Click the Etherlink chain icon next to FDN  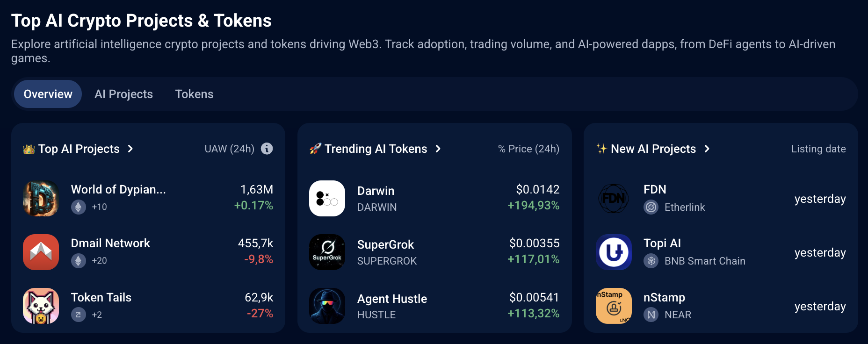[x=650, y=207]
